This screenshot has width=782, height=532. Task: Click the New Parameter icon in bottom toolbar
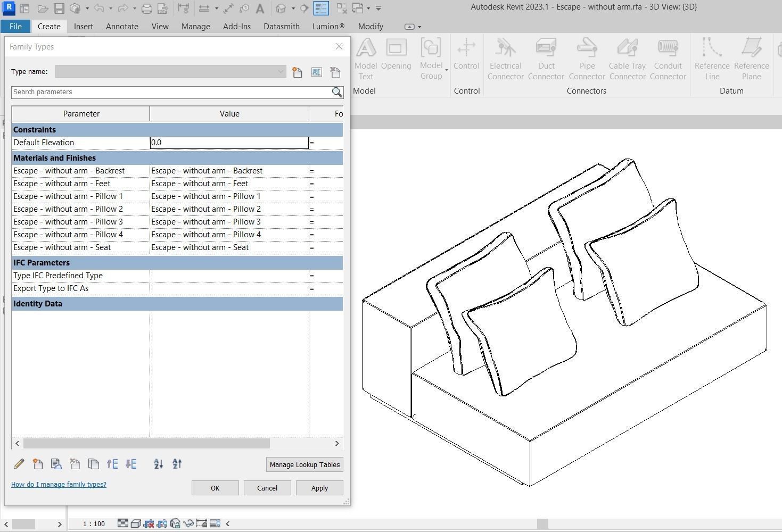38,464
